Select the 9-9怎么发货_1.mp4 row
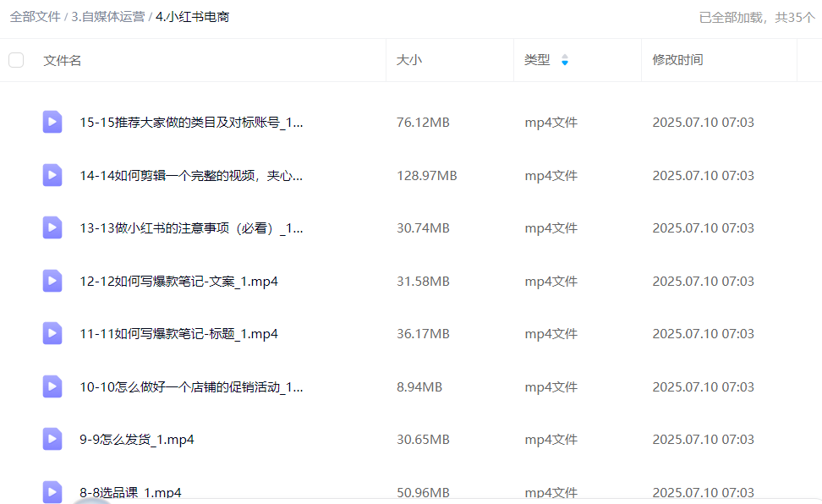The height and width of the screenshot is (504, 822). click(423, 439)
